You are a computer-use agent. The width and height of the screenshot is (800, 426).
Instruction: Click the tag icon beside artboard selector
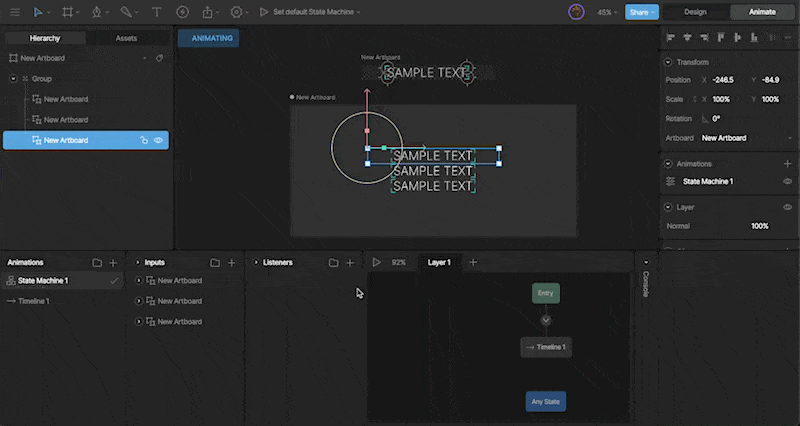click(159, 58)
